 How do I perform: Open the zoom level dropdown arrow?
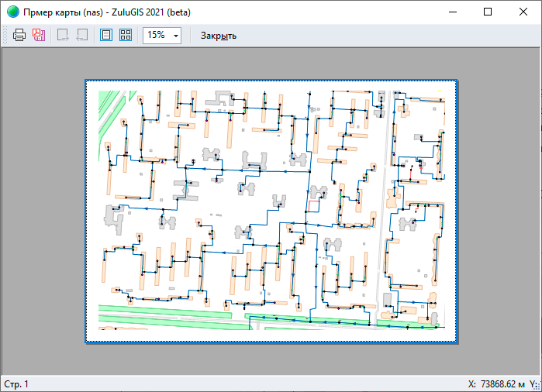click(176, 36)
